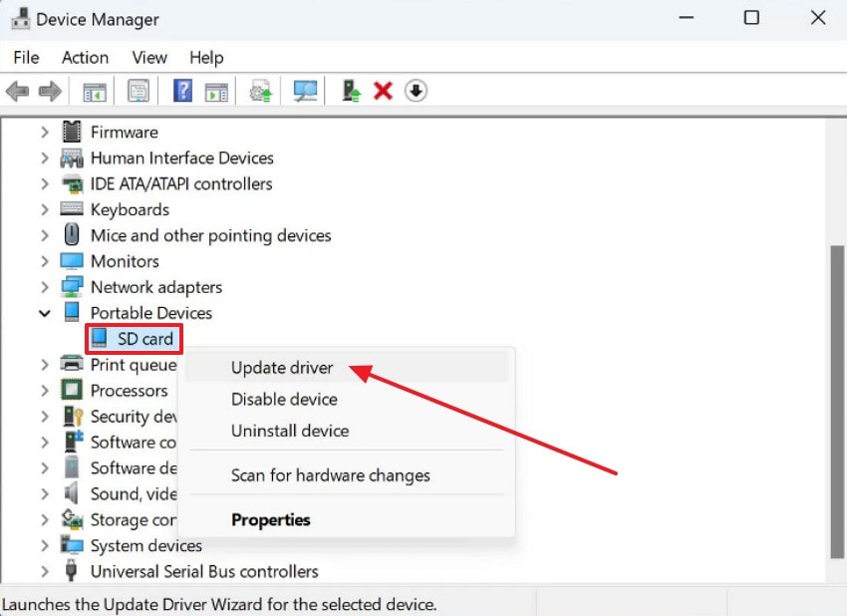Screen dimensions: 847x616
Task: Open the Properties toolbar icon
Action: click(x=139, y=91)
